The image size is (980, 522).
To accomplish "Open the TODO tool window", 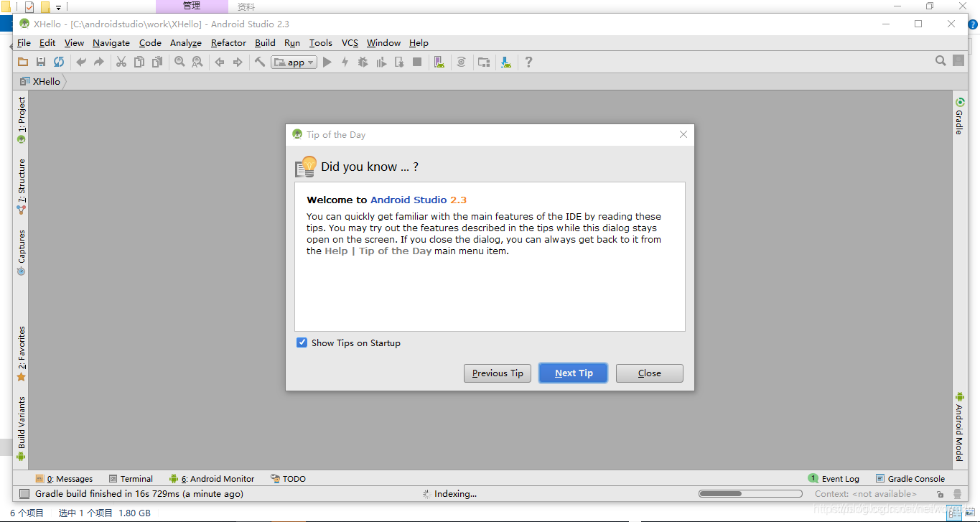I will tap(288, 479).
